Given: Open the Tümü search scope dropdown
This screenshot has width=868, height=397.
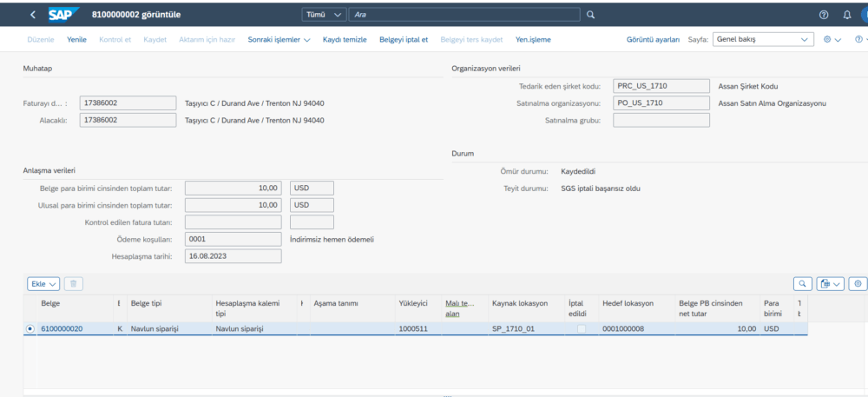Looking at the screenshot, I should tap(324, 15).
